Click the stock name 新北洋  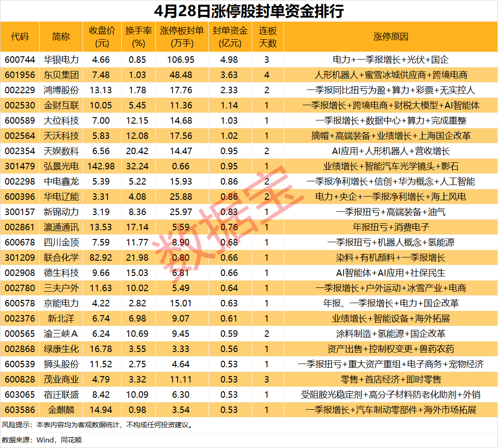point(61,319)
